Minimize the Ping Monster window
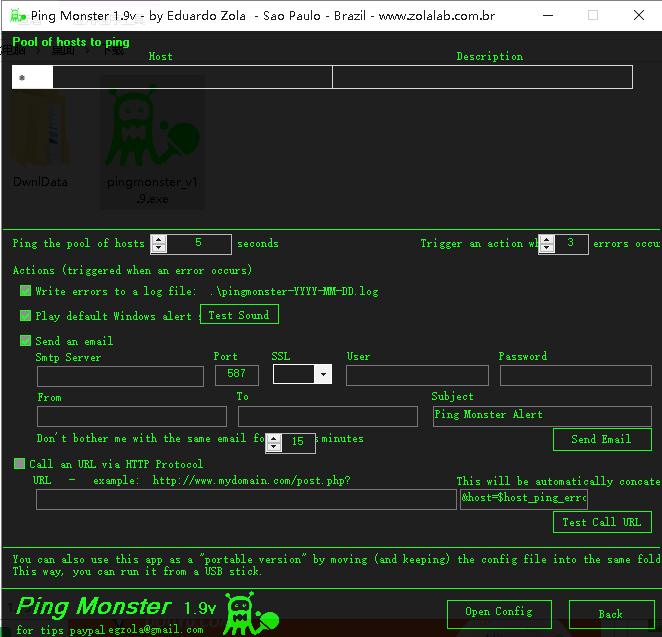Image resolution: width=662 pixels, height=637 pixels. 548,16
